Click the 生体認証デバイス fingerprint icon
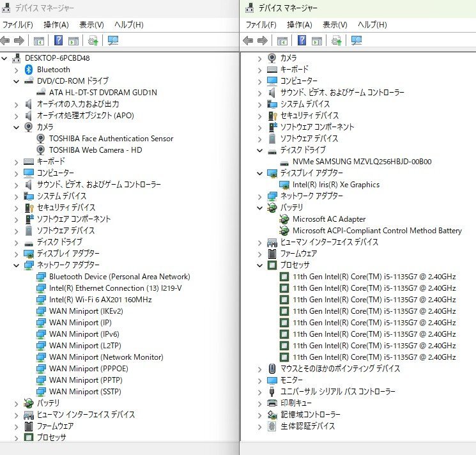 [x=272, y=426]
